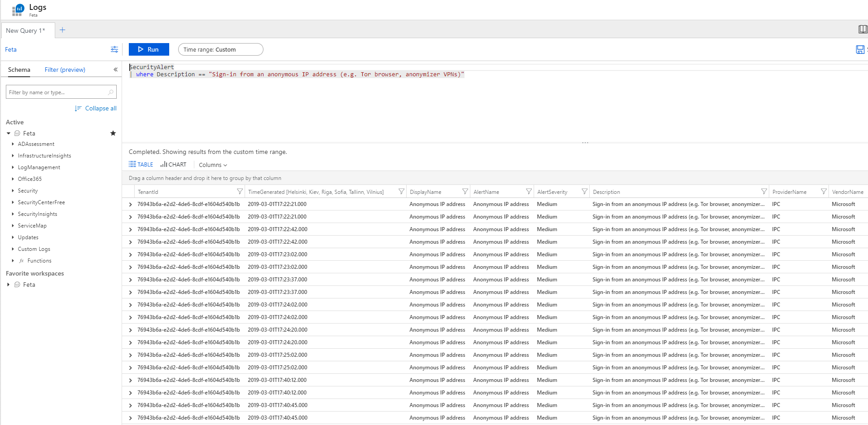Select the Functions tree item
The width and height of the screenshot is (868, 425).
point(39,261)
